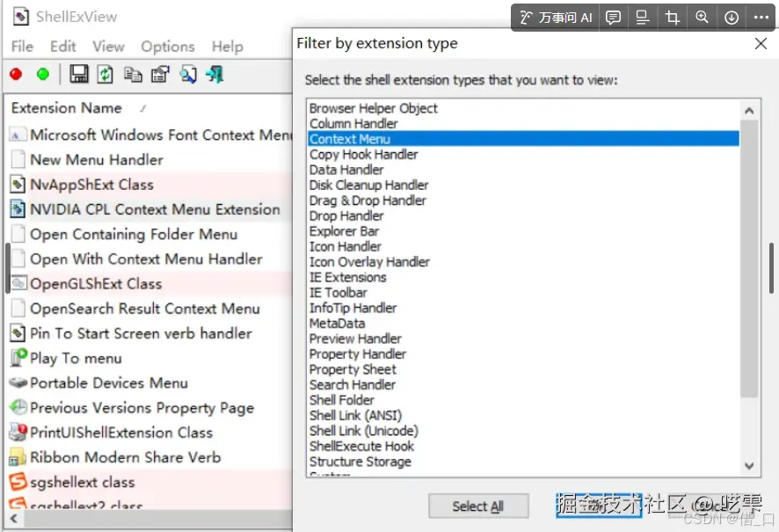Click the red disable-selected-items icon
The height and width of the screenshot is (532, 779).
[x=16, y=75]
